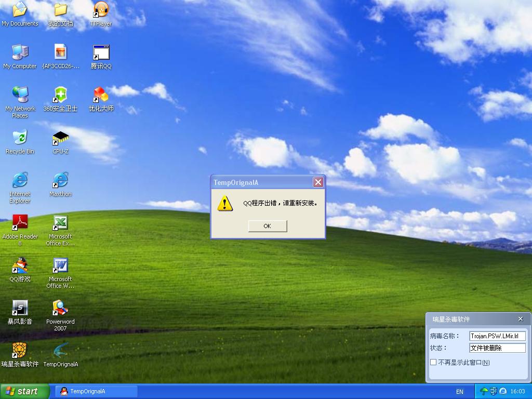Tick the 不再显示此窗口 checkbox
This screenshot has height=399, width=532.
pyautogui.click(x=433, y=362)
